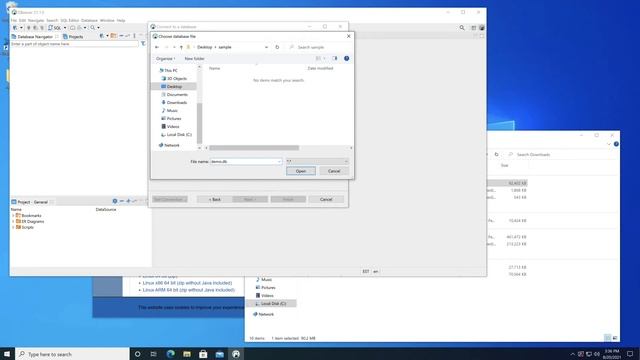
Task: Click the Up one level arrow in file dialog
Action: 181,47
